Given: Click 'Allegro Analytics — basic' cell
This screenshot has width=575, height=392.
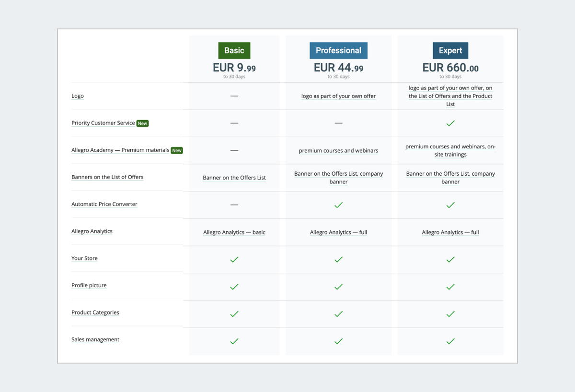Looking at the screenshot, I should (x=234, y=232).
